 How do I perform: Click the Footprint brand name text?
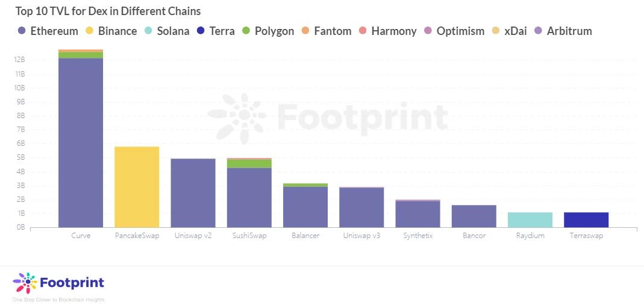[x=72, y=283]
